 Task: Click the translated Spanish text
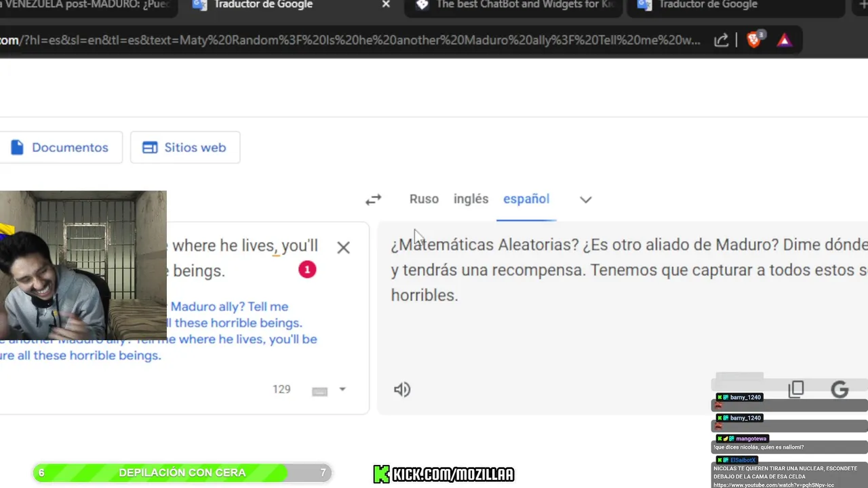629,270
